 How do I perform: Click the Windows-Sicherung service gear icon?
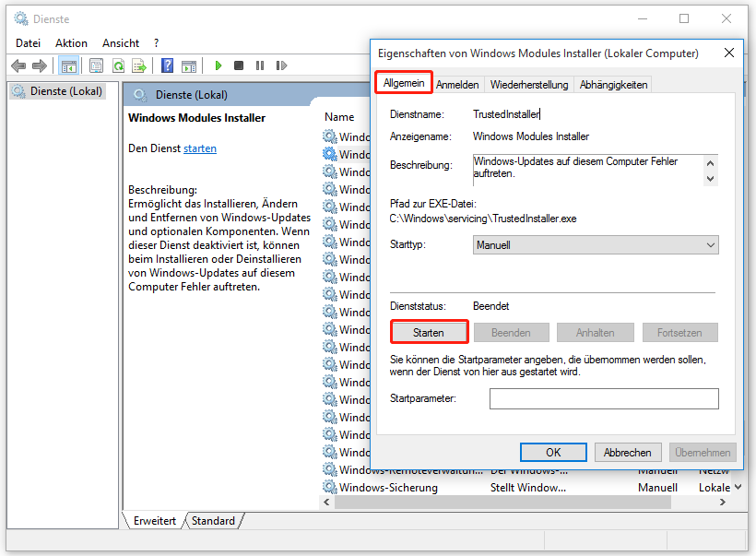330,487
